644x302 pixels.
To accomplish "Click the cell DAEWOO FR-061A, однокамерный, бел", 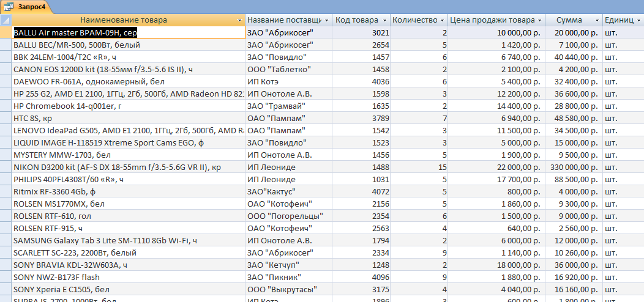I will tap(129, 82).
